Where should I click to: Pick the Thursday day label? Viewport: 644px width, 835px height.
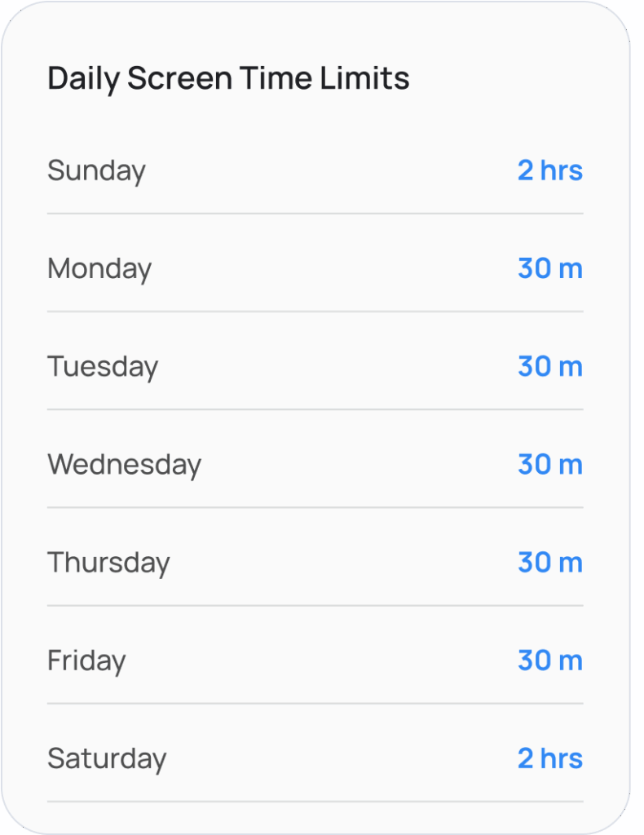click(x=108, y=562)
